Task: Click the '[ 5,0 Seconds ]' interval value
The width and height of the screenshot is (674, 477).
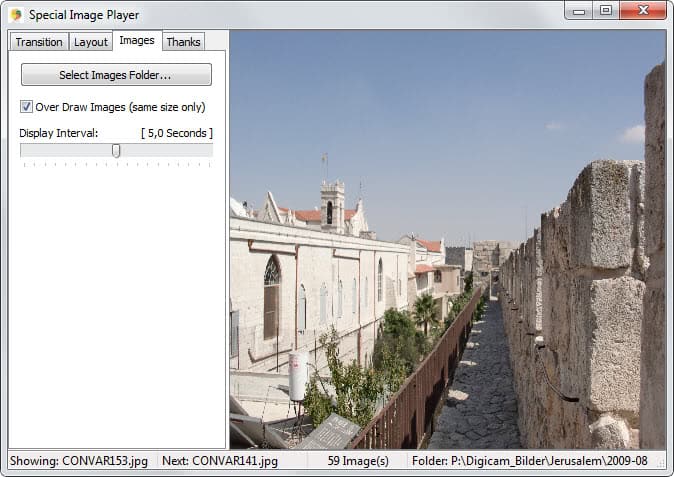Action: [177, 133]
